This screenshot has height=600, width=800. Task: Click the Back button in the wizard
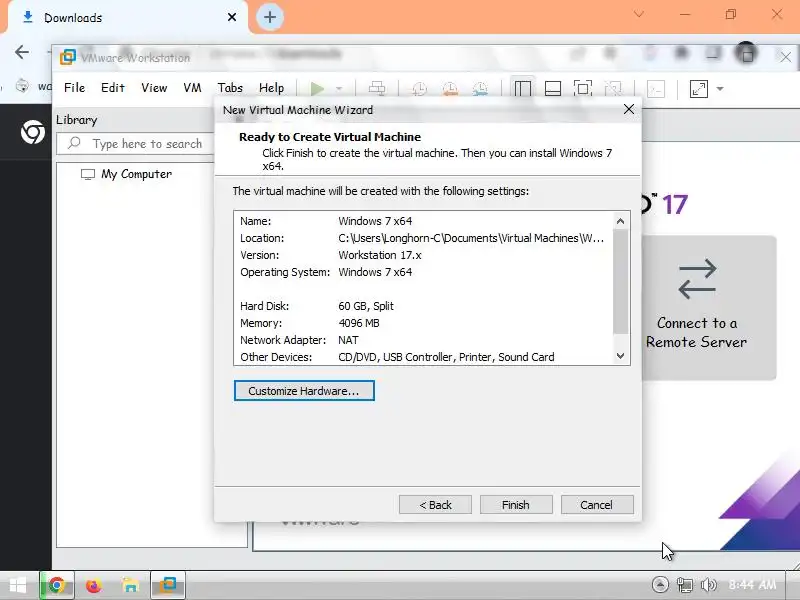(435, 505)
